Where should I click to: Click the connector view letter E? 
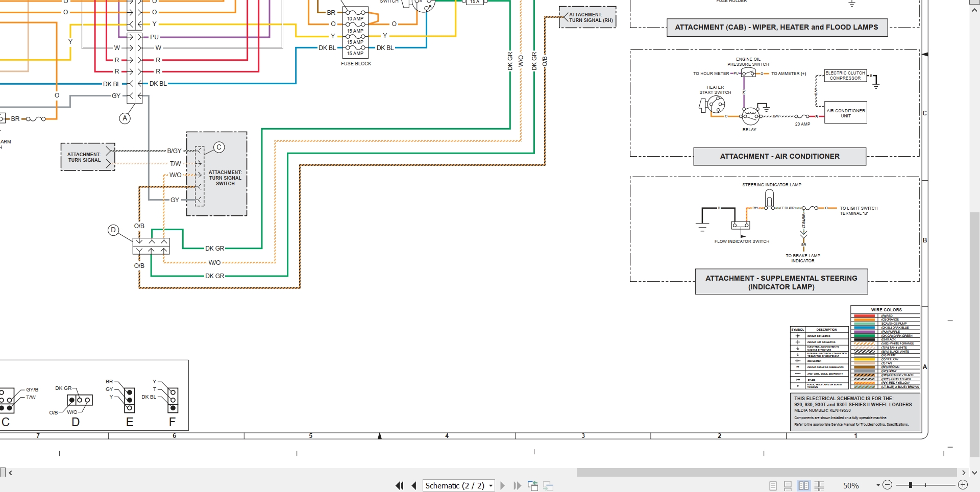tap(130, 422)
